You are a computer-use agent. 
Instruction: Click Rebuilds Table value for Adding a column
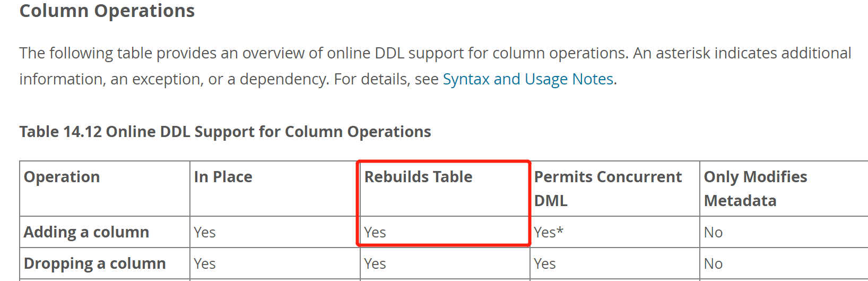375,233
